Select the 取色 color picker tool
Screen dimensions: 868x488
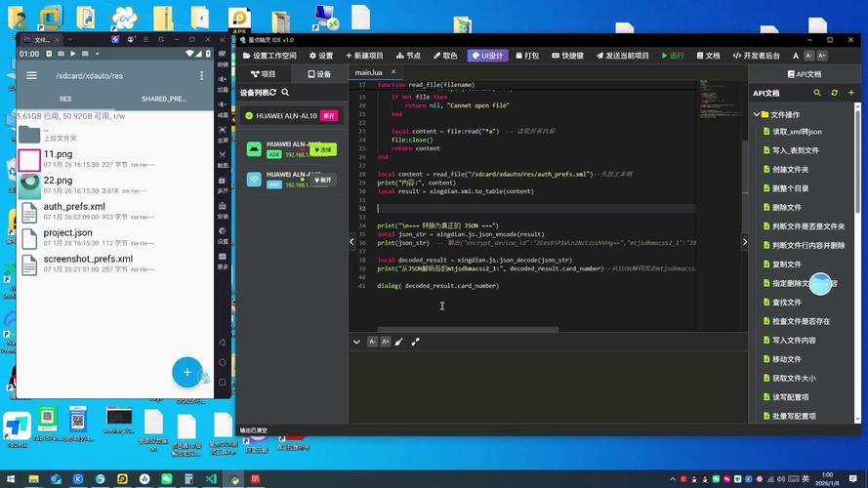coord(445,56)
